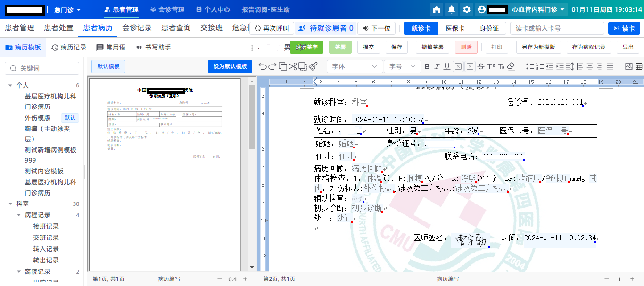644x286 pixels.
Task: Click 设为默认模版 button
Action: pos(230,66)
